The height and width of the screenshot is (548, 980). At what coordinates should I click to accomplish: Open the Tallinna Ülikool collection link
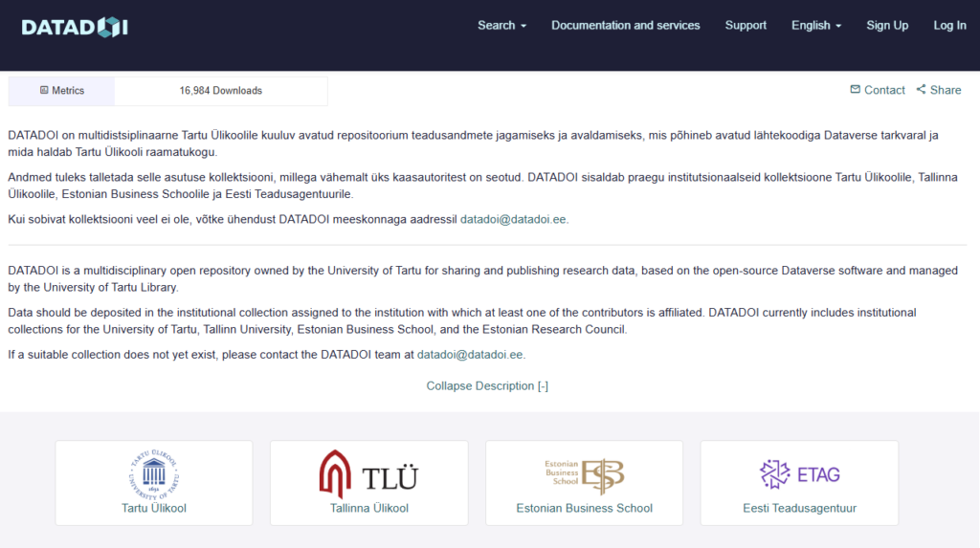click(x=368, y=508)
